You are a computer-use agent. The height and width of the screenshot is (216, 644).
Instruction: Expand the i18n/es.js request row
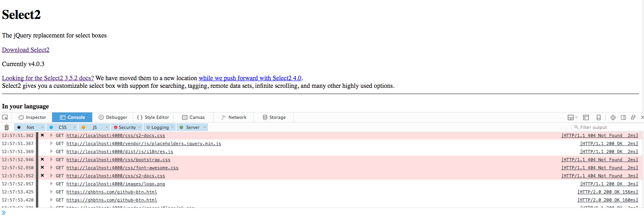coord(51,152)
